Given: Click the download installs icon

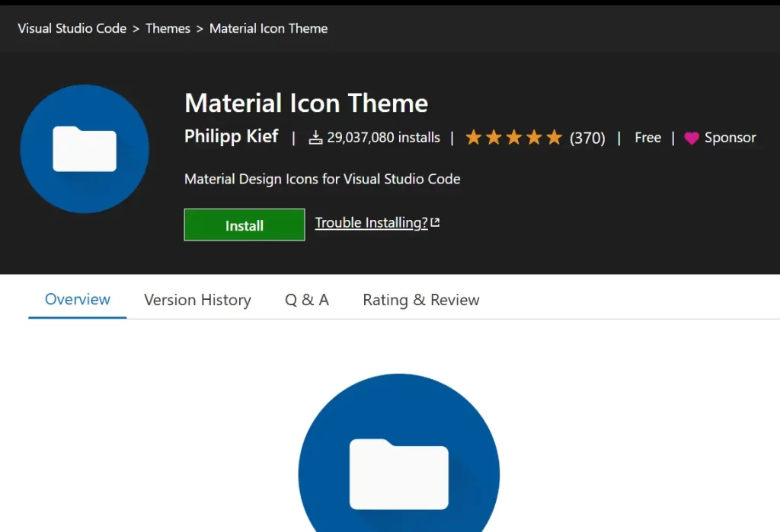Looking at the screenshot, I should [315, 137].
